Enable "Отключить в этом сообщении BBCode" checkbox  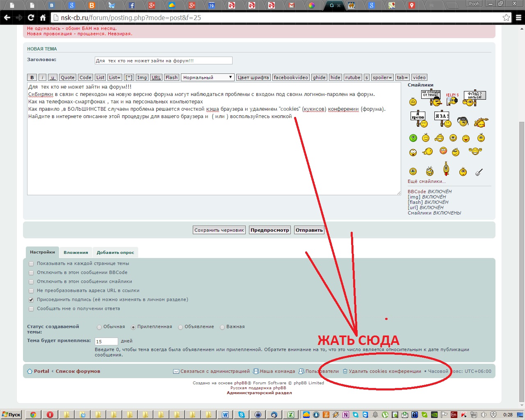click(31, 273)
